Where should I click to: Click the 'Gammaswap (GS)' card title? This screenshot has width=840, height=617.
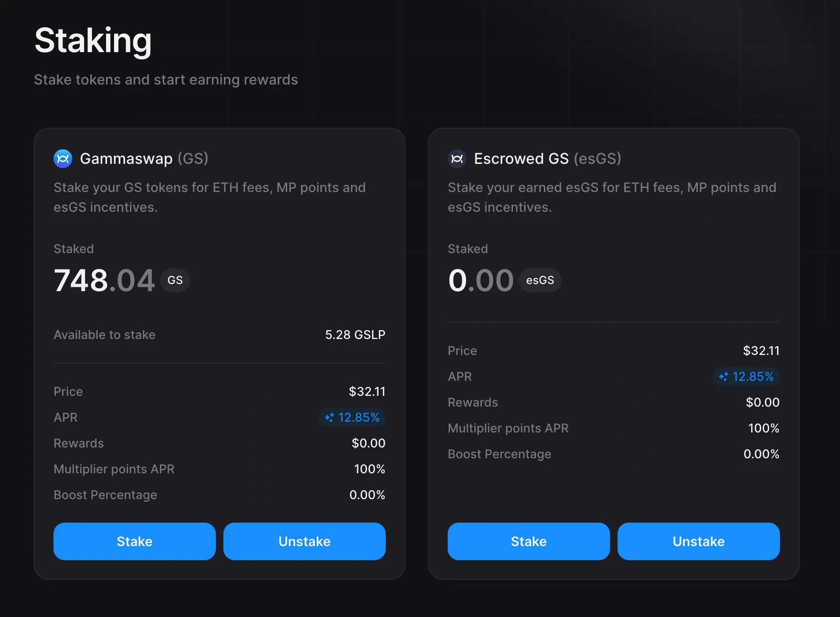click(144, 159)
